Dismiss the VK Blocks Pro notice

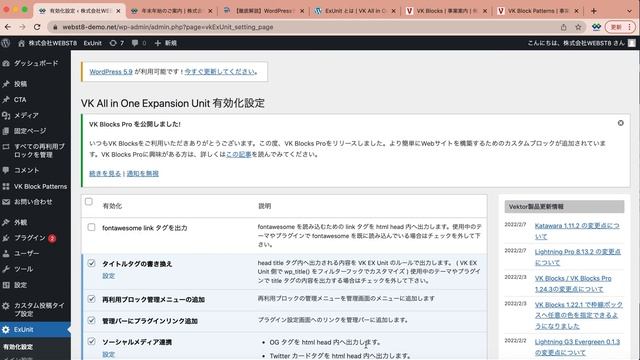coord(620,123)
